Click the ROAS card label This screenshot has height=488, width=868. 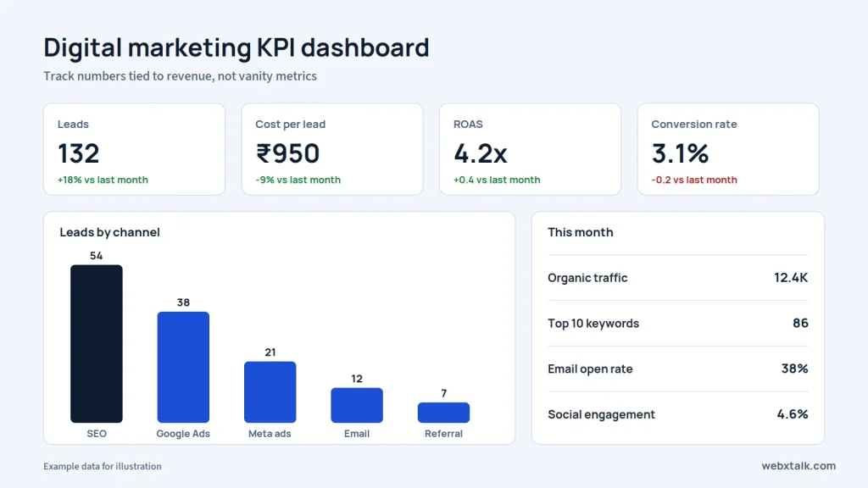pos(468,125)
